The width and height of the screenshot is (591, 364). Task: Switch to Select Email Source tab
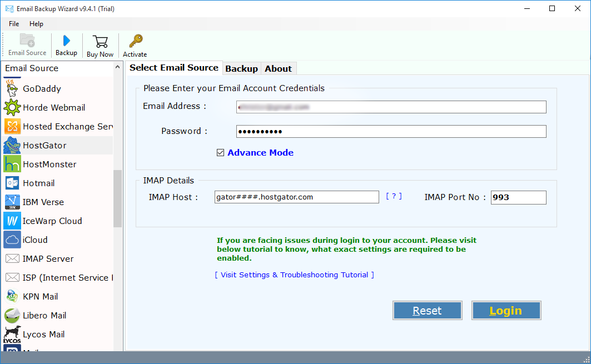[x=174, y=68]
